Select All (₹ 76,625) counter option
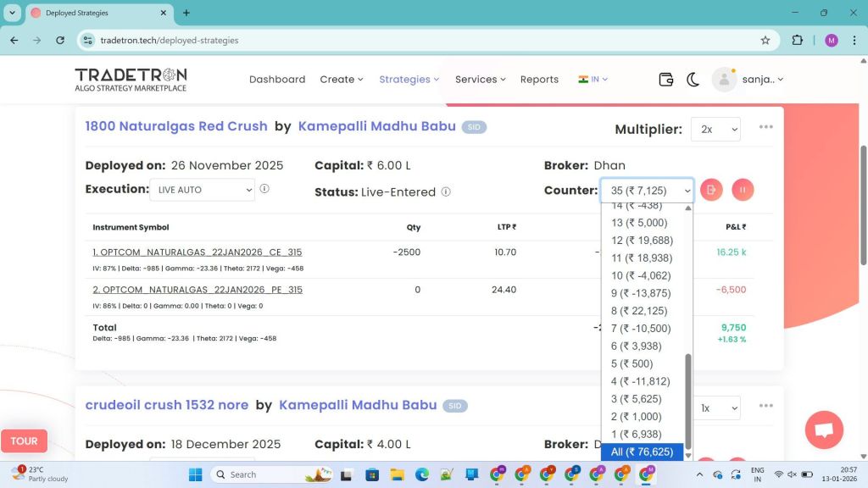The height and width of the screenshot is (488, 868). (642, 452)
